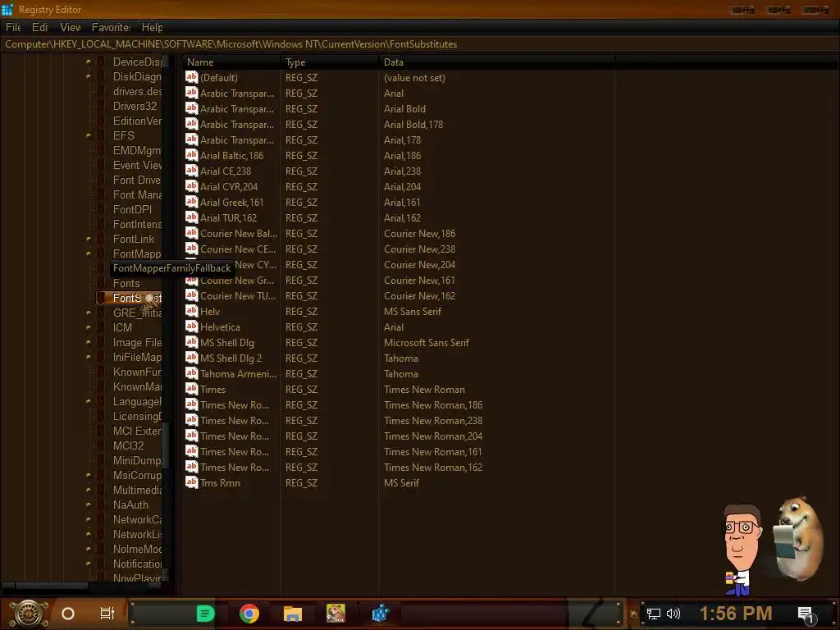Click the ab icon for Tahoma Armeni... value
The height and width of the screenshot is (630, 840).
pyautogui.click(x=191, y=373)
